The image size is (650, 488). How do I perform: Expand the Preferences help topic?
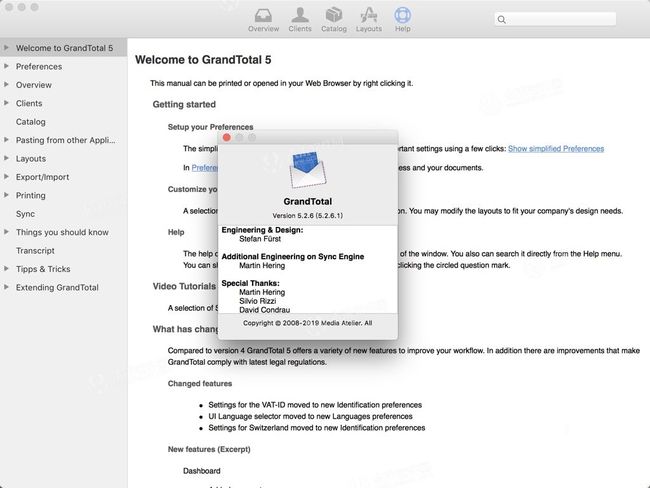pos(6,66)
